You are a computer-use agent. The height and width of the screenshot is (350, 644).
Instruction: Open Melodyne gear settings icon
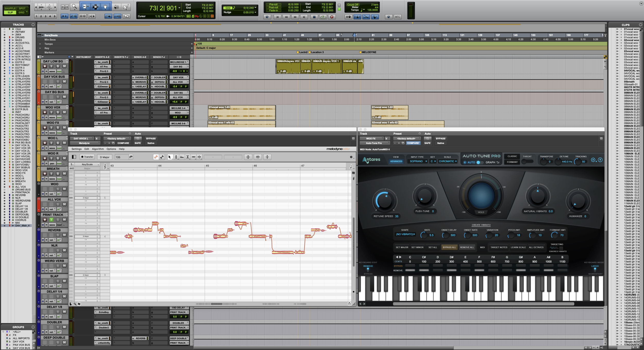(x=351, y=157)
